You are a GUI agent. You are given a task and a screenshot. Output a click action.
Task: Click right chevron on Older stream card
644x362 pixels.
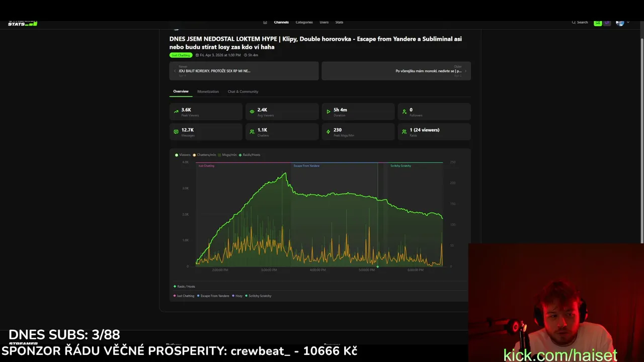[x=465, y=71]
